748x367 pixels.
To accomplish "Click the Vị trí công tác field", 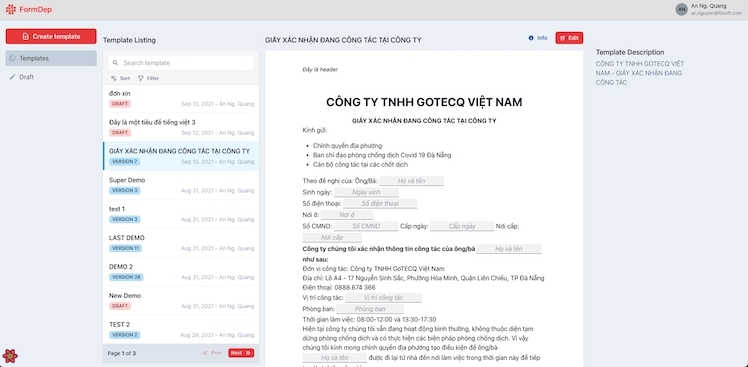I will (383, 298).
